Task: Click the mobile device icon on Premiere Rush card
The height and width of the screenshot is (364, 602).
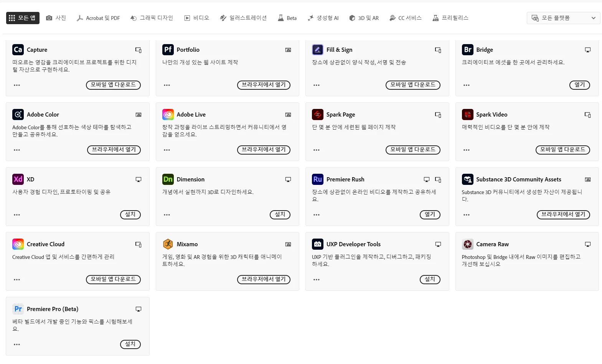Action: click(438, 180)
